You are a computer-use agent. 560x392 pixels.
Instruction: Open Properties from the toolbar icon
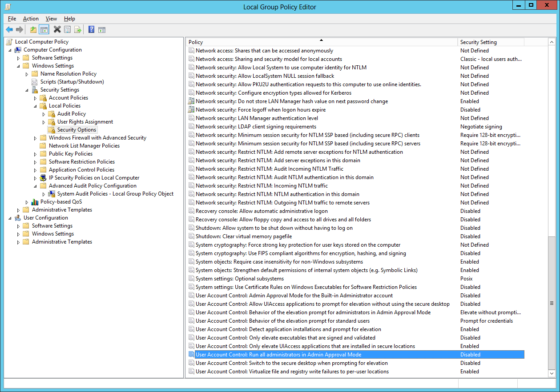point(67,30)
